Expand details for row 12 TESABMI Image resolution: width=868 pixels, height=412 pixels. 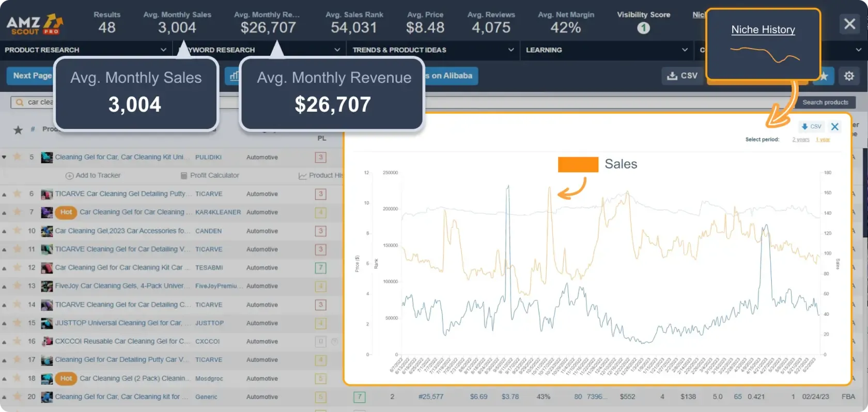(4, 268)
